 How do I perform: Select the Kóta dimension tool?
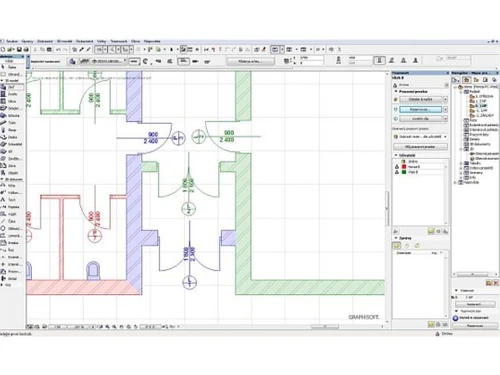coord(12,185)
